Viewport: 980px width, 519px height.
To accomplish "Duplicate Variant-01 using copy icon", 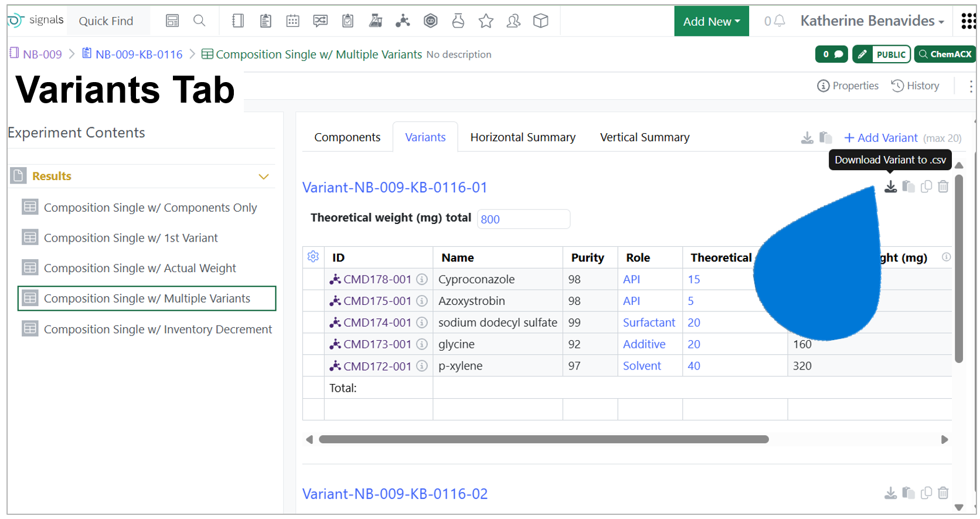I will point(926,186).
